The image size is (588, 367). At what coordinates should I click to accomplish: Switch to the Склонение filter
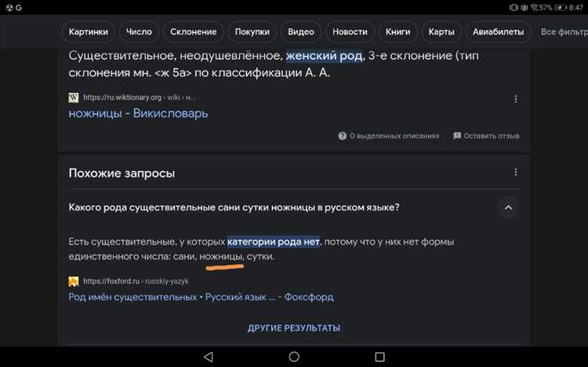click(x=193, y=32)
